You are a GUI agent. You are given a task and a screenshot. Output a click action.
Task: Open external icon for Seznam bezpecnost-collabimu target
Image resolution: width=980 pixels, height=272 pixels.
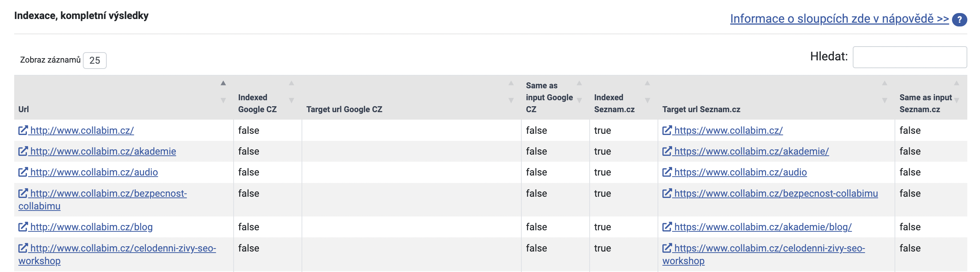point(667,193)
